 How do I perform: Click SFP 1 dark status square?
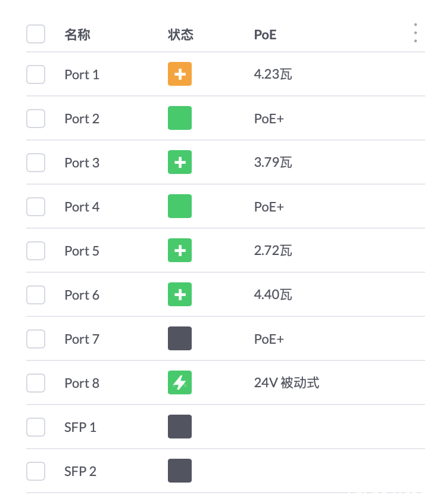180,427
